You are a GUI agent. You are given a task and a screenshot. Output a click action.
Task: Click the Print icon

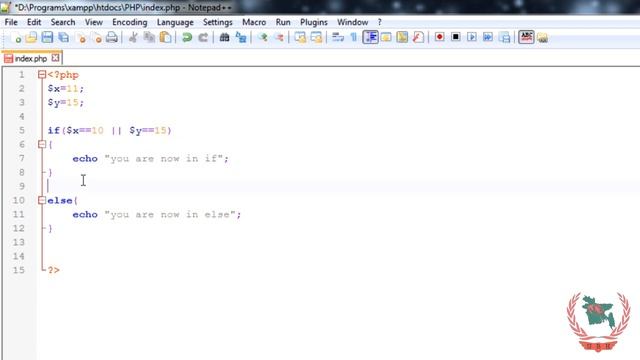click(112, 38)
